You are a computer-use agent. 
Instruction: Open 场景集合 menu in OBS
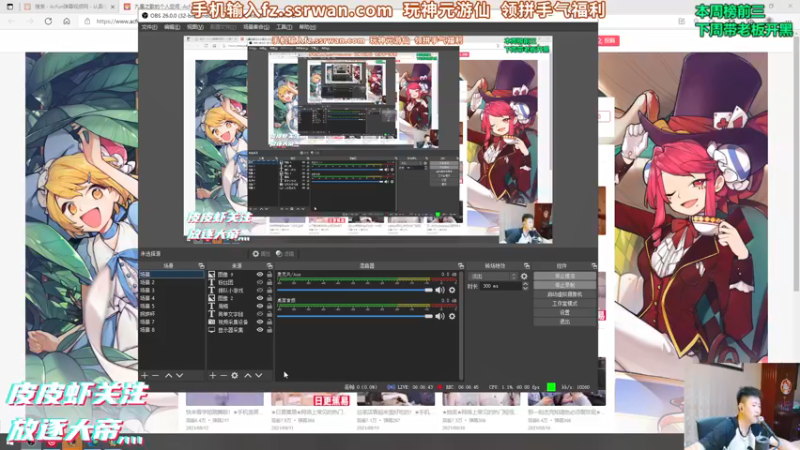tap(256, 27)
